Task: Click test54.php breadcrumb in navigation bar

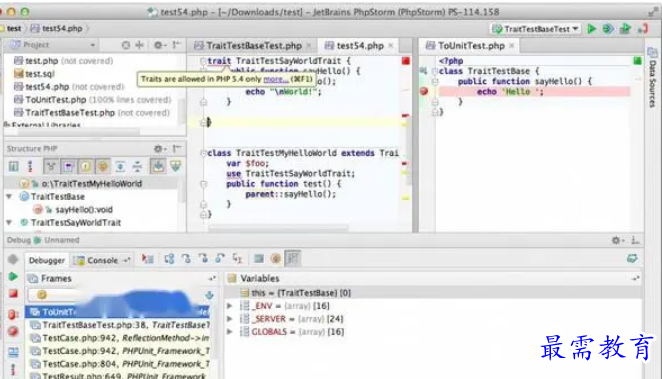Action: [x=57, y=28]
